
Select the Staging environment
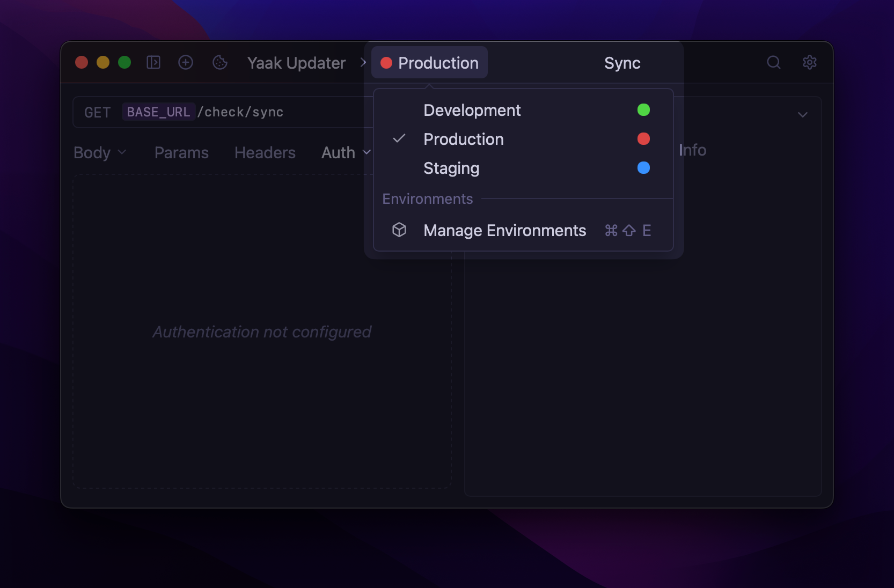pos(451,168)
